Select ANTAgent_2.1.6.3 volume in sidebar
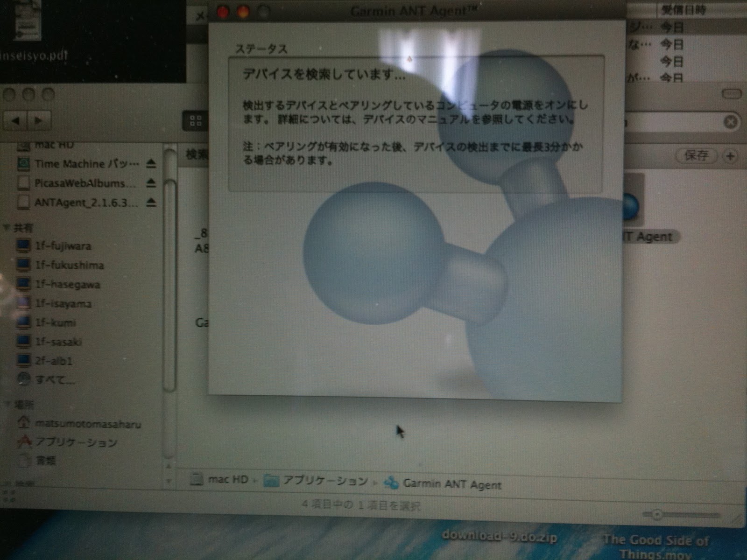 point(78,203)
